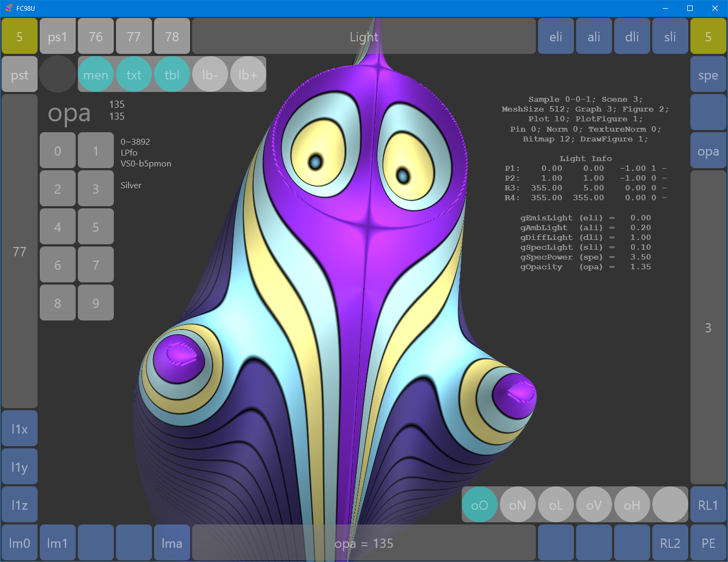Click the 'opa = 135' status bar

[x=364, y=543]
